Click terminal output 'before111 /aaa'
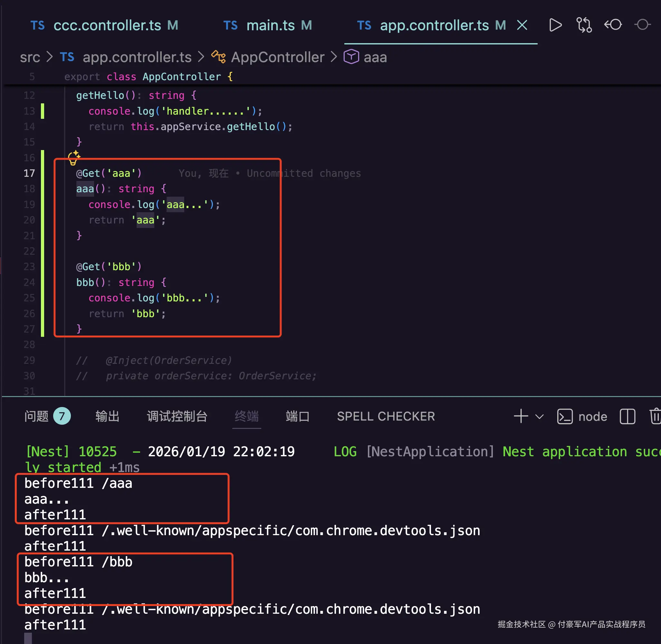Viewport: 661px width, 644px height. [78, 483]
